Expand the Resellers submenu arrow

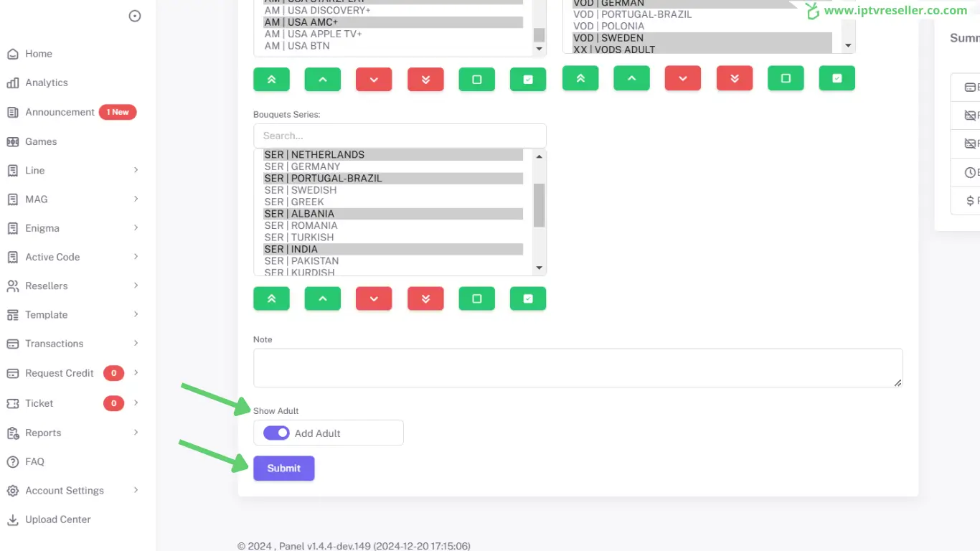tap(136, 286)
